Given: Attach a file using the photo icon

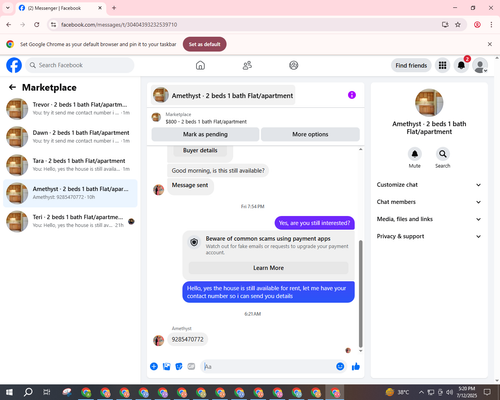Looking at the screenshot, I should [x=166, y=367].
